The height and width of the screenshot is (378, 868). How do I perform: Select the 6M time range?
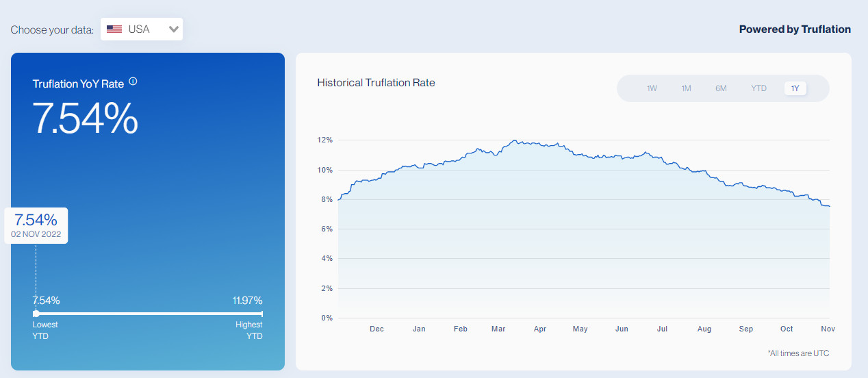pos(721,88)
